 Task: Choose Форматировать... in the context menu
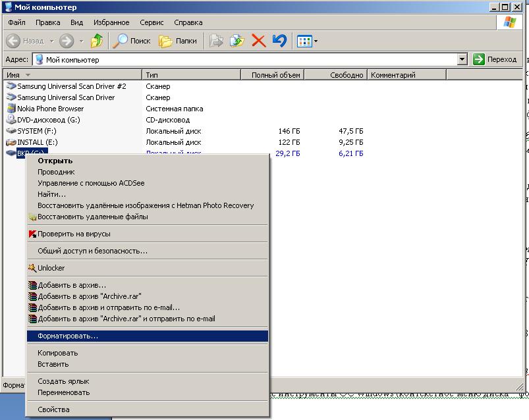click(68, 336)
